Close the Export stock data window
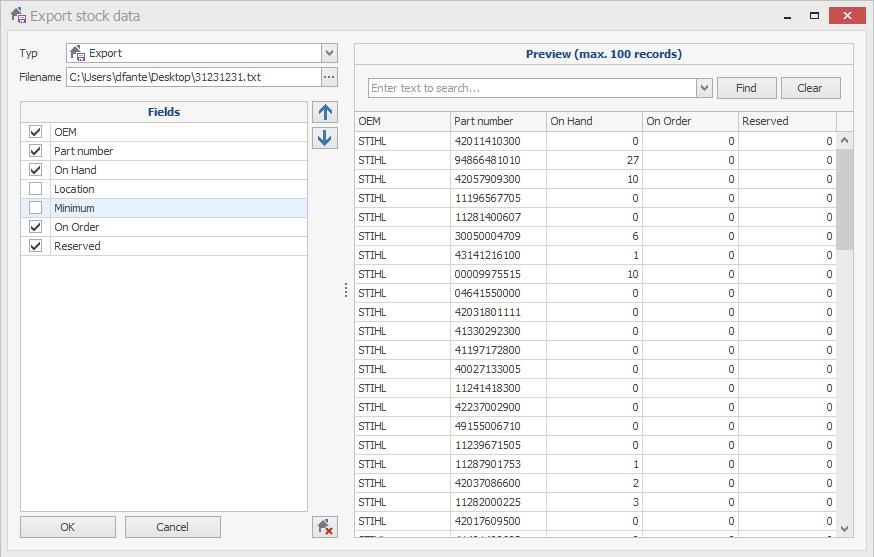 [x=847, y=16]
